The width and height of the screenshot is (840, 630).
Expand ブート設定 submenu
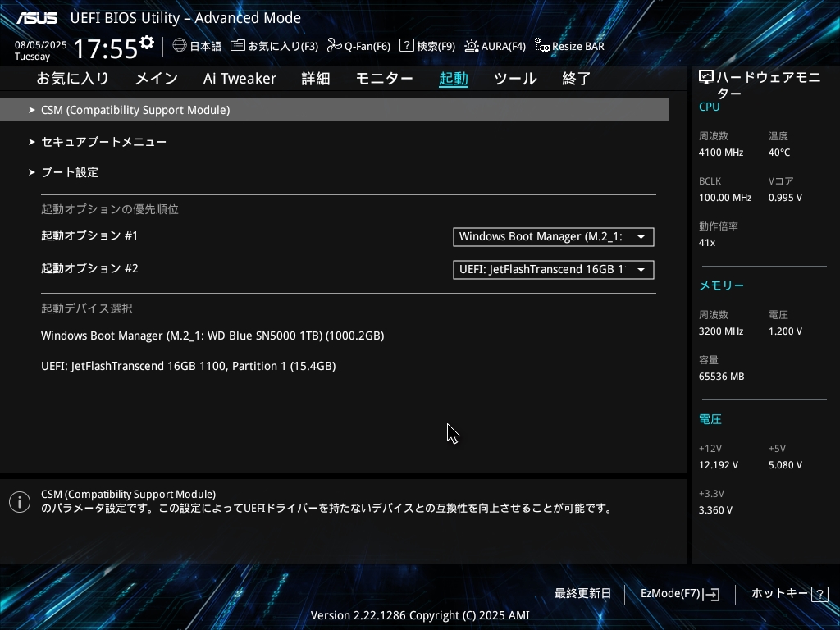63,172
